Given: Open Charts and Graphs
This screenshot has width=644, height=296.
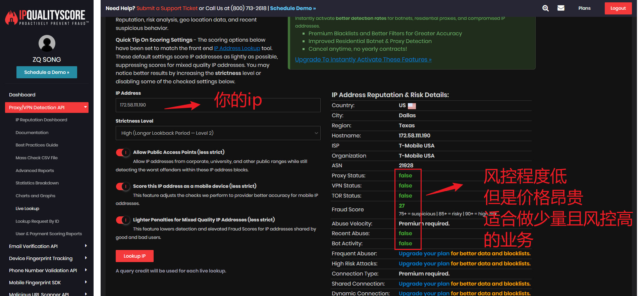Looking at the screenshot, I should click(35, 196).
